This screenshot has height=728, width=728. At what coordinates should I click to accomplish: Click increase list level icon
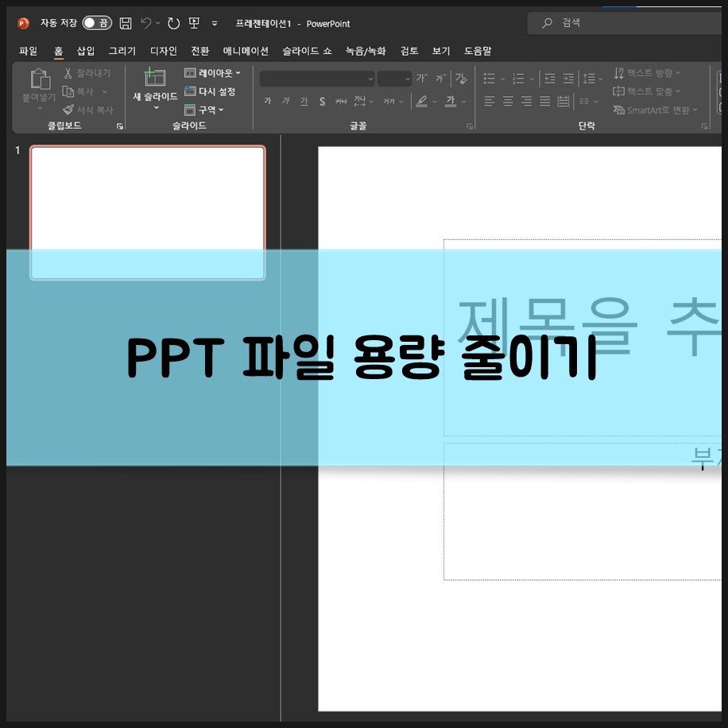(x=568, y=79)
